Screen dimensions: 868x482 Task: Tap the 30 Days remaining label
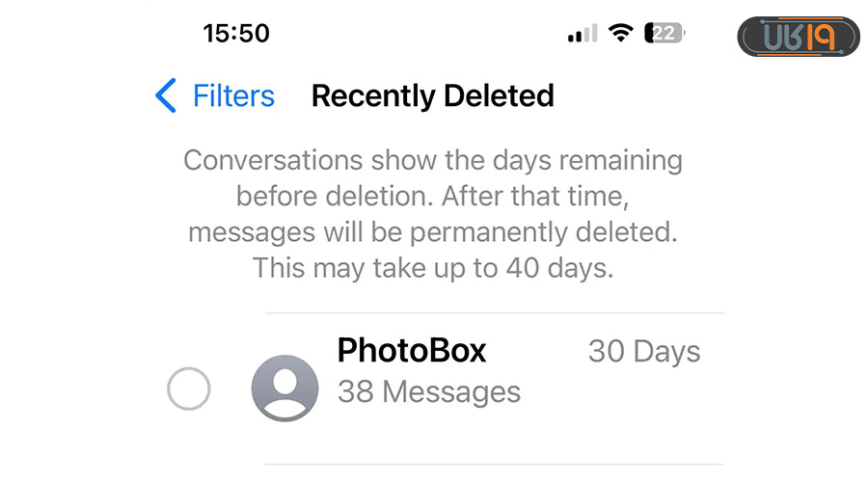tap(644, 352)
